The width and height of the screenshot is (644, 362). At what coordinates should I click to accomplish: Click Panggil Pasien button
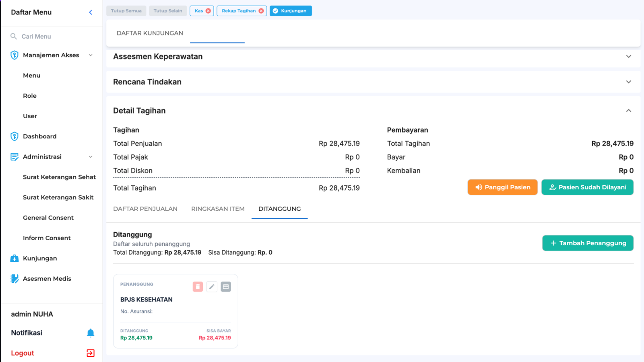click(502, 187)
